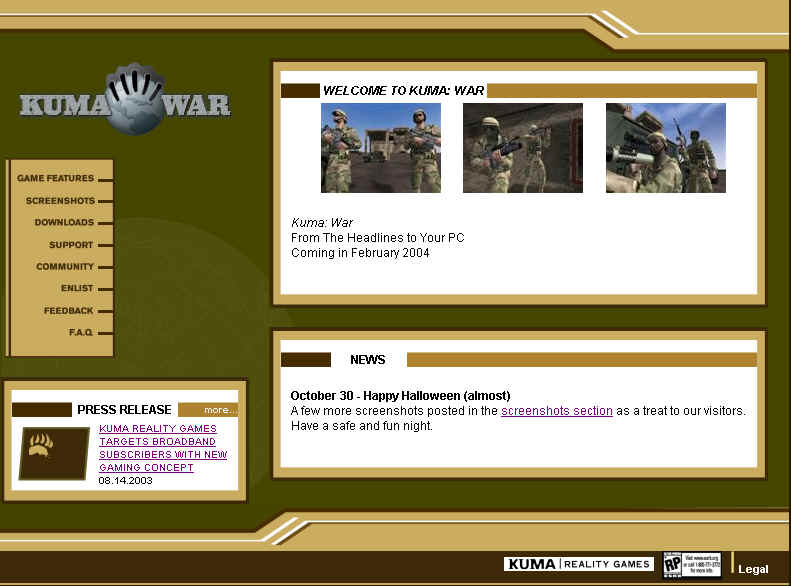View the third screenshot with blue sky
The width and height of the screenshot is (791, 586).
[x=665, y=148]
